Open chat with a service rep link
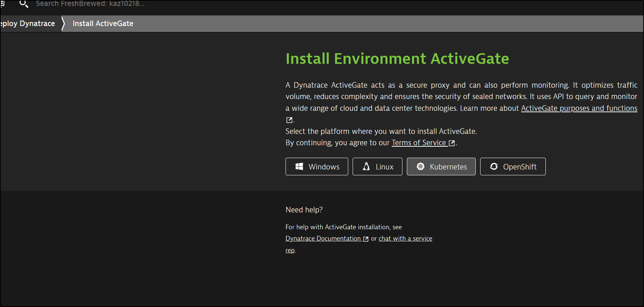 point(405,238)
